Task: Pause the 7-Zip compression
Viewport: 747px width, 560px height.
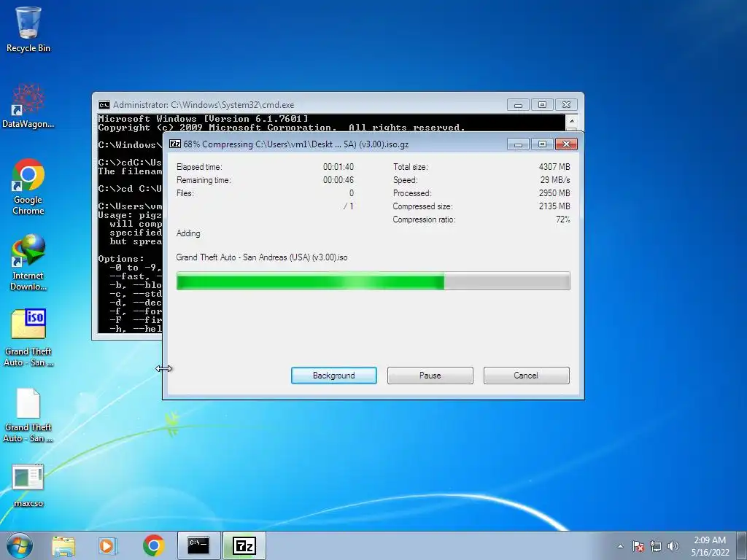Action: pyautogui.click(x=430, y=376)
